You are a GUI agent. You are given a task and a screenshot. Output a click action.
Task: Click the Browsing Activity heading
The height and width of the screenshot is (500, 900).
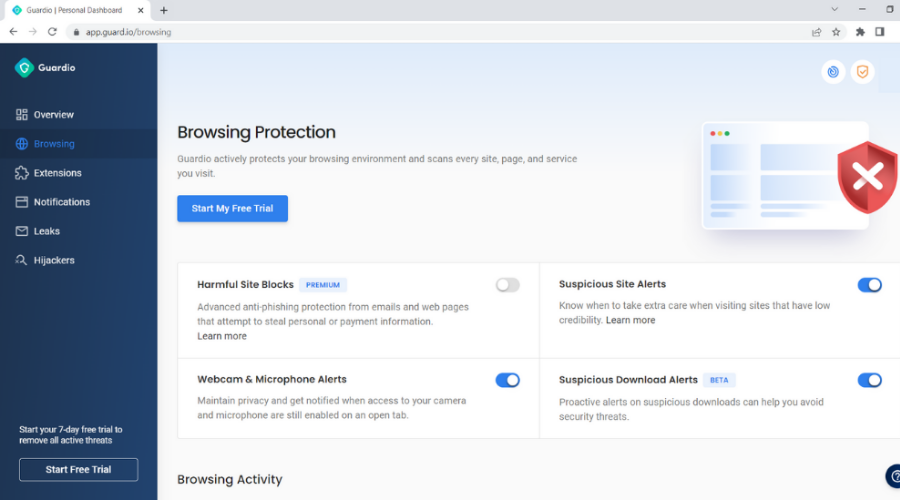tap(230, 479)
